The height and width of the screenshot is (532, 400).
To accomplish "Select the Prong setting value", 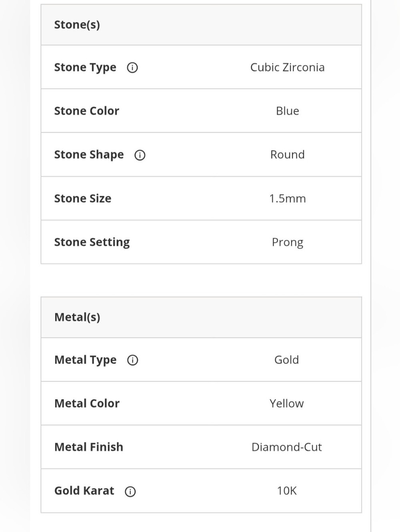I will coord(287,243).
